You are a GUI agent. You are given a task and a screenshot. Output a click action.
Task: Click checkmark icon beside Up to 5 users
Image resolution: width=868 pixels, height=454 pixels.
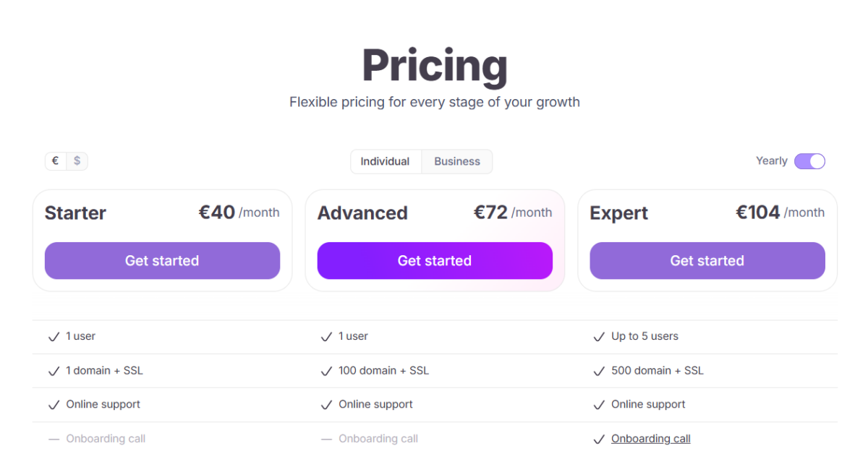coord(599,337)
